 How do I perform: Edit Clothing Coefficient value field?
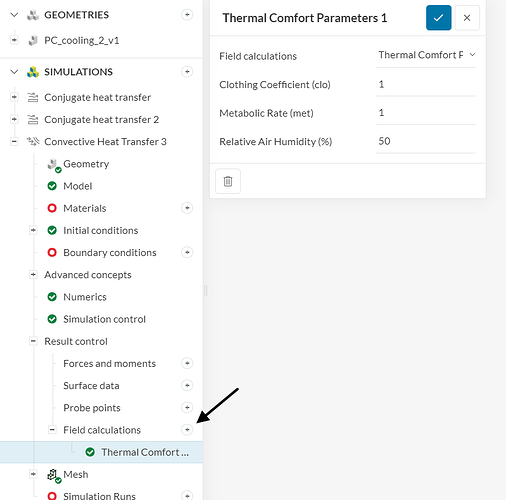point(425,85)
